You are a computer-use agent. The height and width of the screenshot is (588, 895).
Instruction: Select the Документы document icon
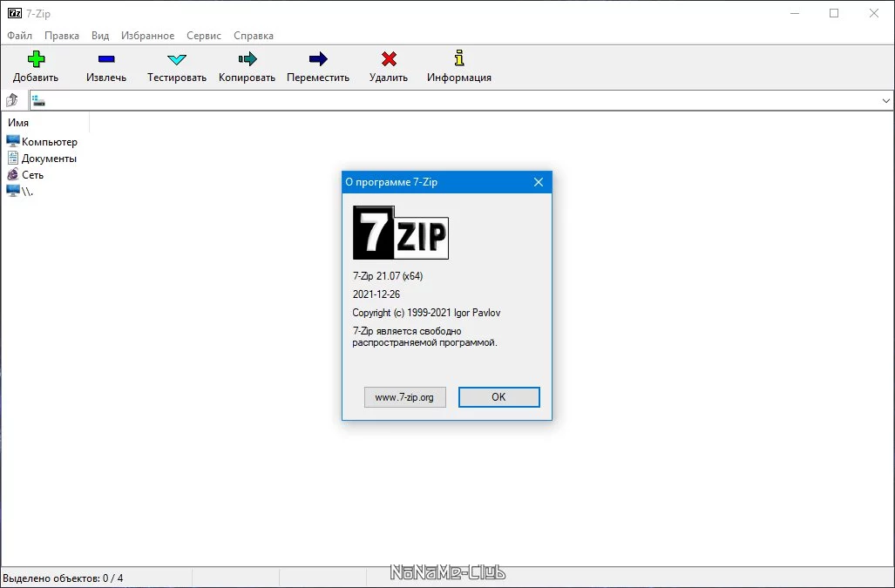pyautogui.click(x=12, y=158)
